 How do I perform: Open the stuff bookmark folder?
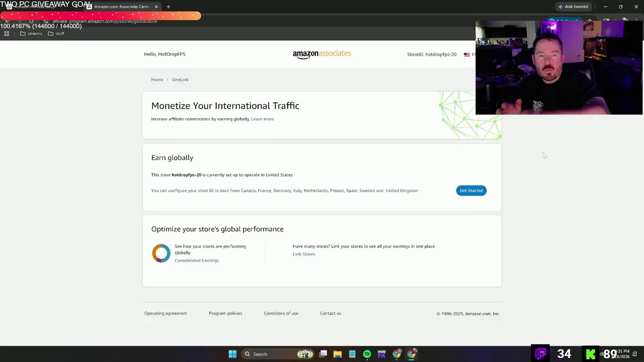pos(56,34)
